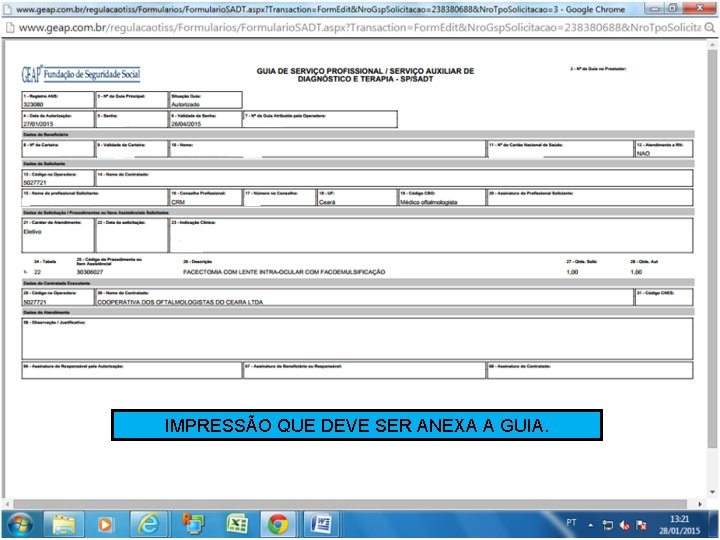Open Excel from the taskbar

coord(236,524)
